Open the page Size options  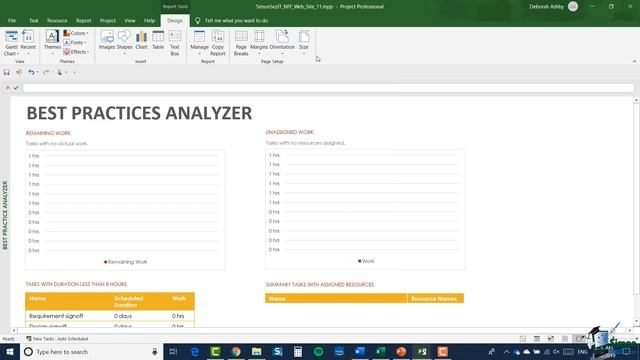(x=304, y=43)
